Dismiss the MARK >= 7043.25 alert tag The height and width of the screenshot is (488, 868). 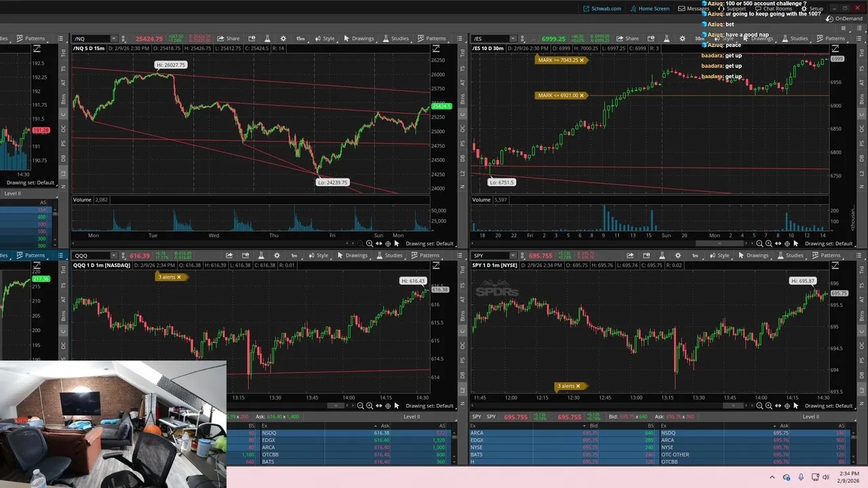581,60
